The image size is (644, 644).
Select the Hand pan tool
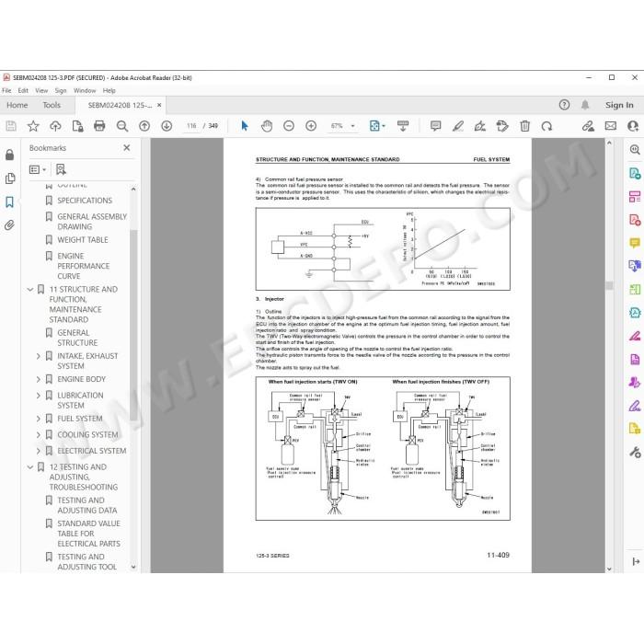(x=267, y=126)
